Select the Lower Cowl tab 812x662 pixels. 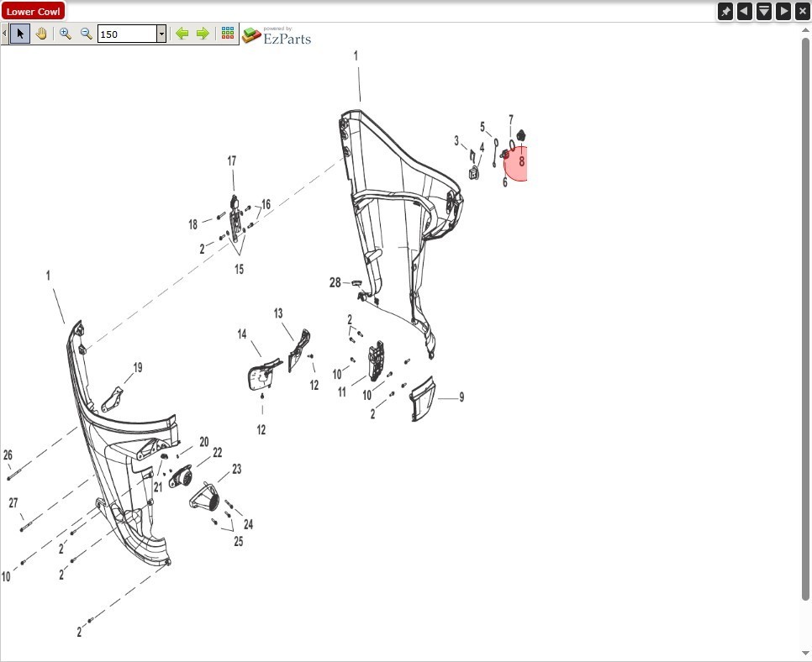[34, 12]
